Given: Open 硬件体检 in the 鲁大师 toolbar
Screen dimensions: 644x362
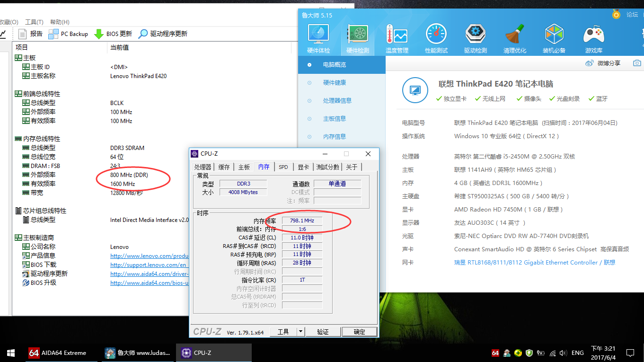Looking at the screenshot, I should click(318, 39).
